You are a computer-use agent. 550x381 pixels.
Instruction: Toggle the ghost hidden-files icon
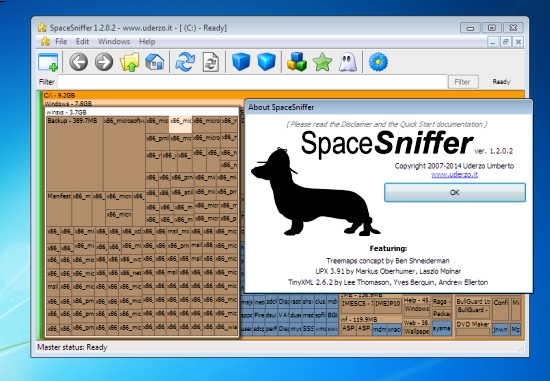coord(348,62)
